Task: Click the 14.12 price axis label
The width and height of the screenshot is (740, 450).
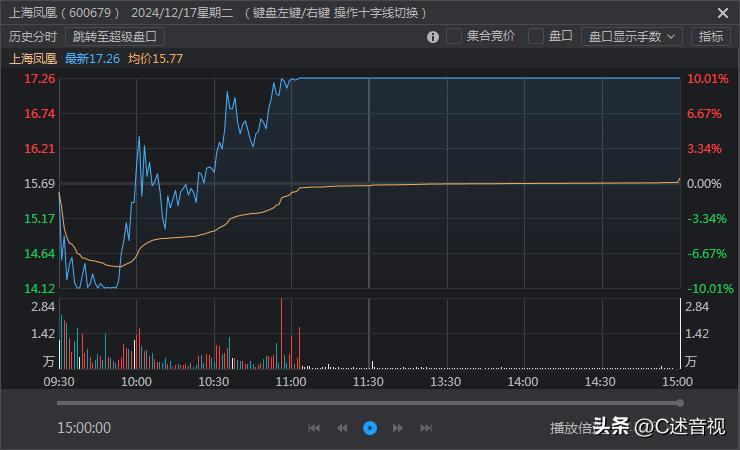Action: pyautogui.click(x=40, y=288)
